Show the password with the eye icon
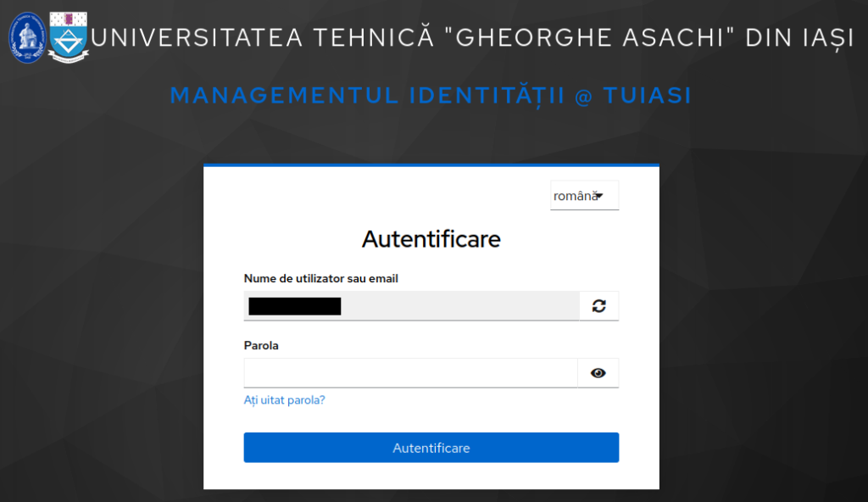This screenshot has width=868, height=502. click(x=598, y=372)
